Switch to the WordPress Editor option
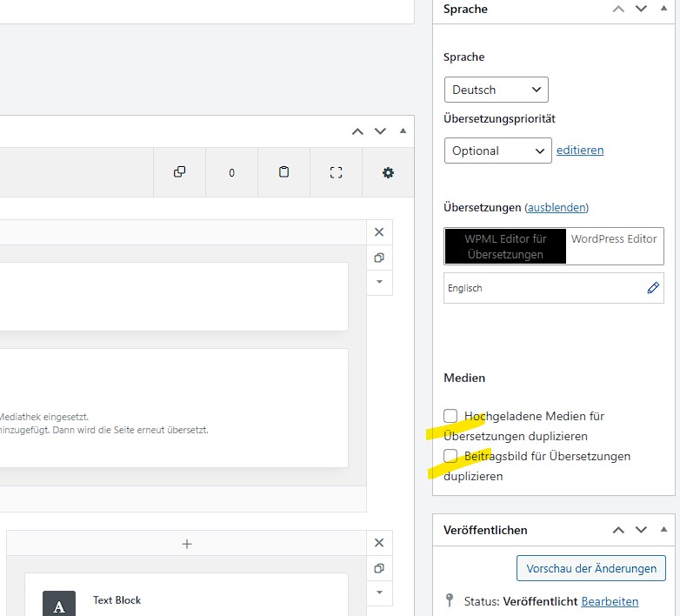The width and height of the screenshot is (680, 616). pyautogui.click(x=614, y=239)
